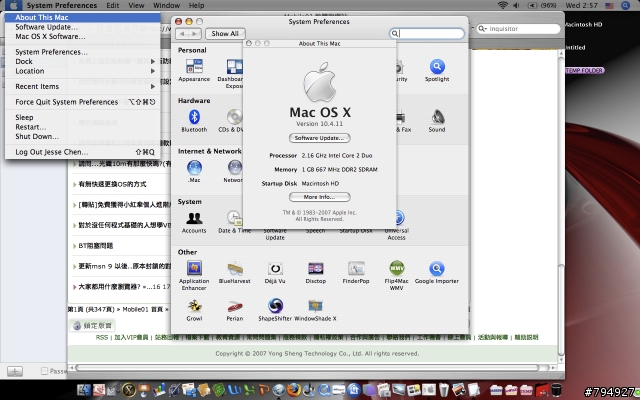Choose Mac OS X Software... menu item
The height and width of the screenshot is (400, 640).
coord(83,36)
